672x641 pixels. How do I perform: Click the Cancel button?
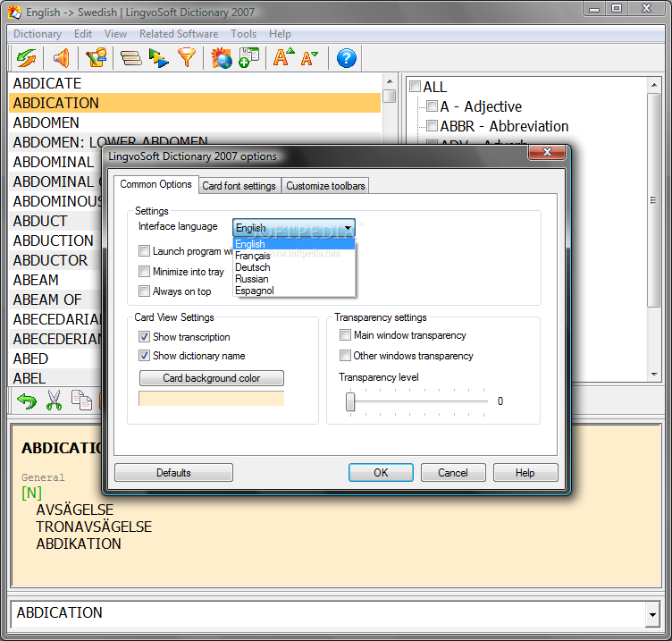tap(453, 473)
